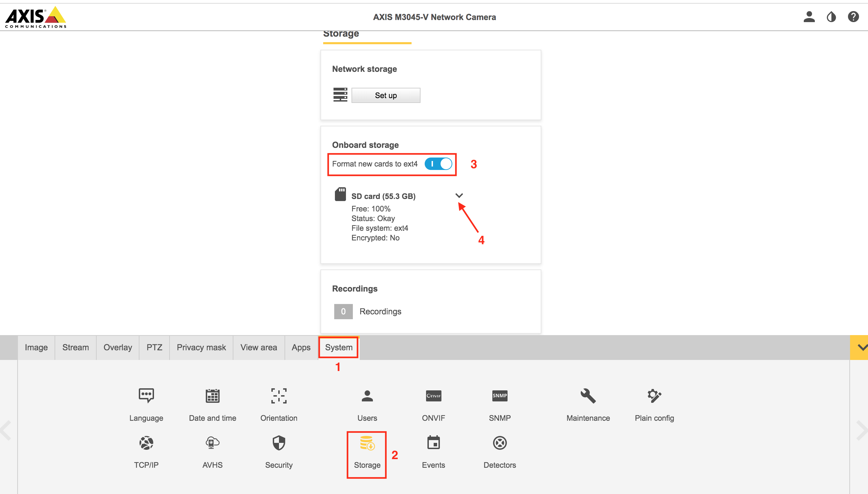Screen dimensions: 868x494
Task: Go to previous settings page arrow
Action: point(6,430)
